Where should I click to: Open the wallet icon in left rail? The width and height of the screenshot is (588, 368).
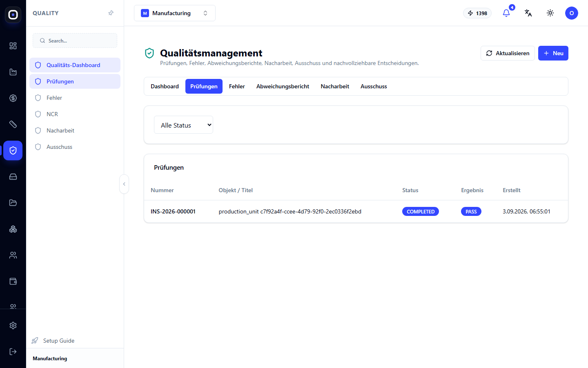13,281
